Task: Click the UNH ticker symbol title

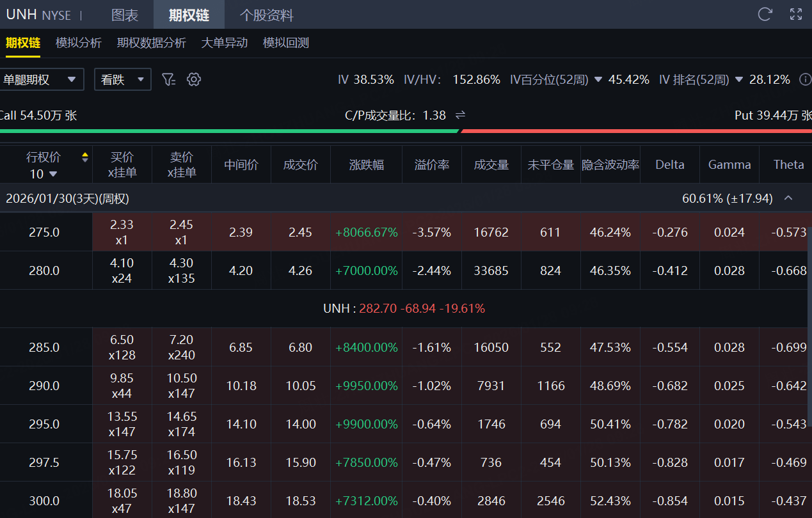Action: 22,14
